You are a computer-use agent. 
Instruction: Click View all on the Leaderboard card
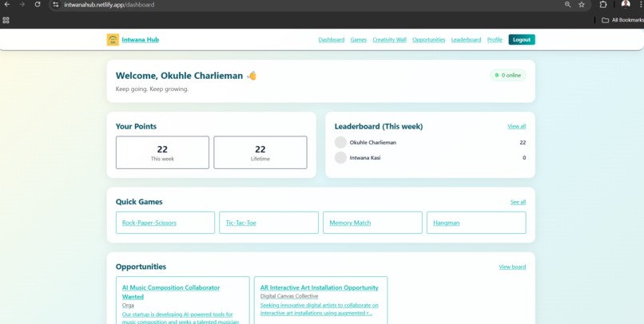coord(517,126)
